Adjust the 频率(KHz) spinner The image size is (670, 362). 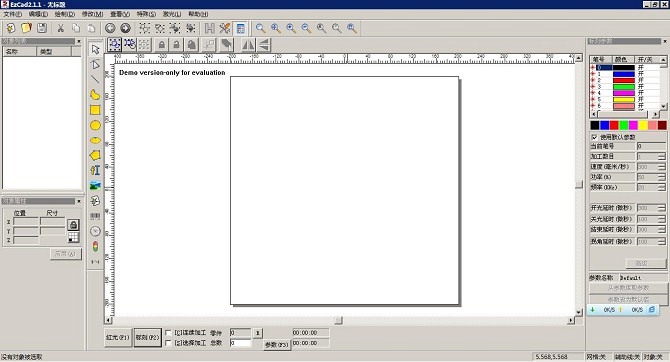pyautogui.click(x=662, y=187)
